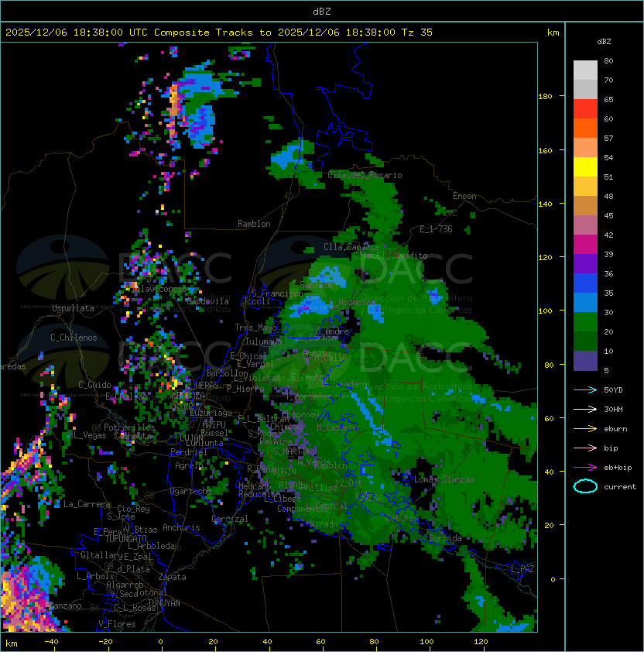Viewport: 644px width, 652px height.
Task: Click the Lomas_Blancas place label
Action: coord(444,479)
